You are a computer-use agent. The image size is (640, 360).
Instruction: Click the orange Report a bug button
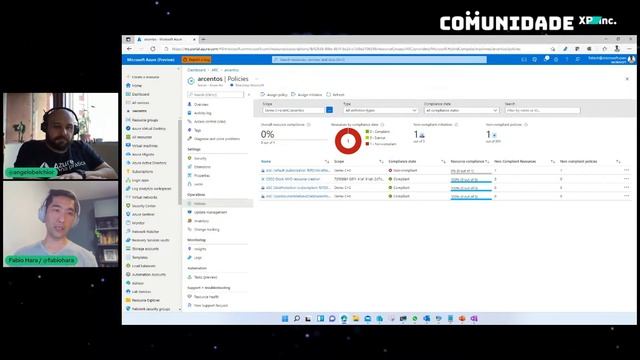coord(196,60)
